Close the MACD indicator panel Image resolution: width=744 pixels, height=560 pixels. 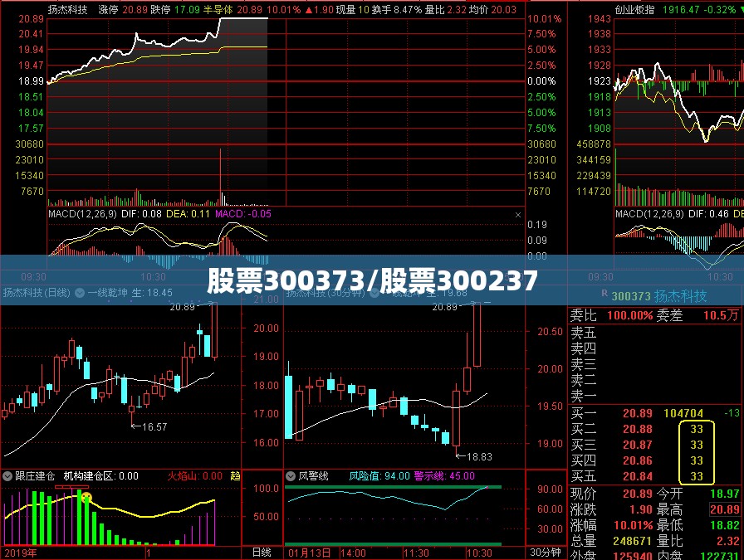(x=518, y=215)
